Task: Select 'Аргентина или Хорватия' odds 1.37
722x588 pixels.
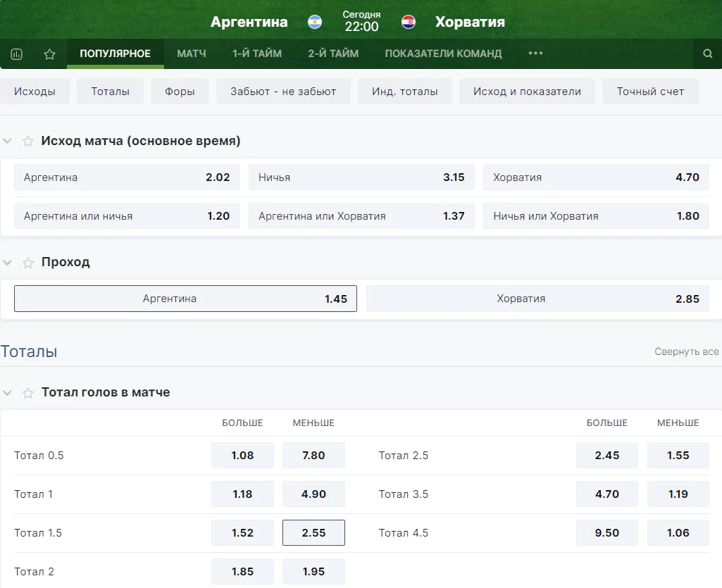Action: pos(361,216)
